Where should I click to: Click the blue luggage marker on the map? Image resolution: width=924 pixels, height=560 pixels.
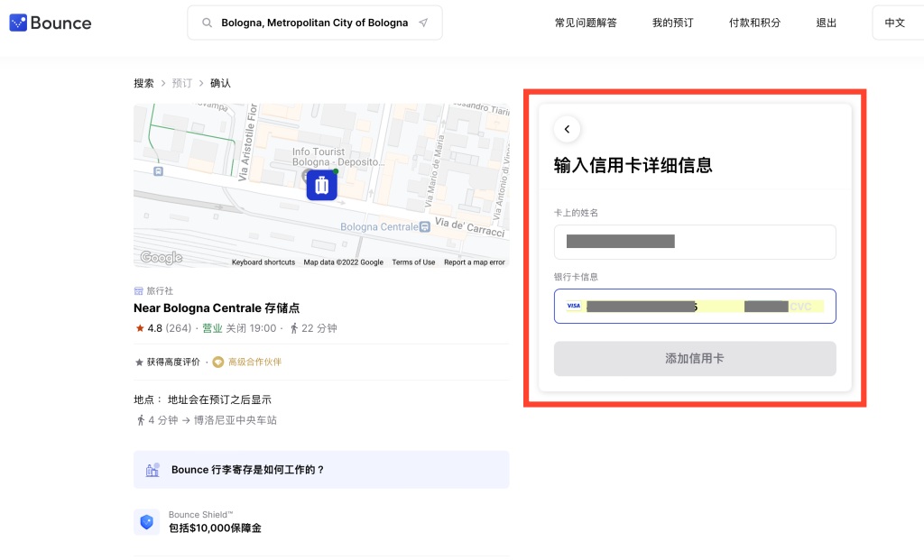point(322,186)
